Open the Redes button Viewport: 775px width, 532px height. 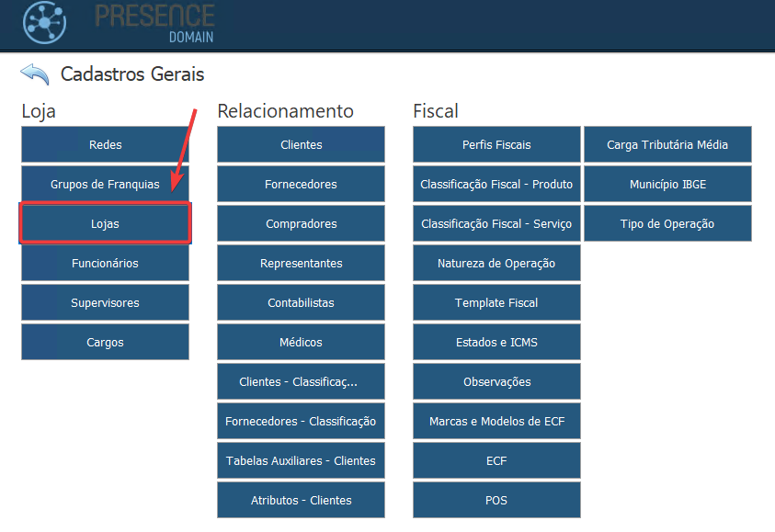pyautogui.click(x=105, y=145)
